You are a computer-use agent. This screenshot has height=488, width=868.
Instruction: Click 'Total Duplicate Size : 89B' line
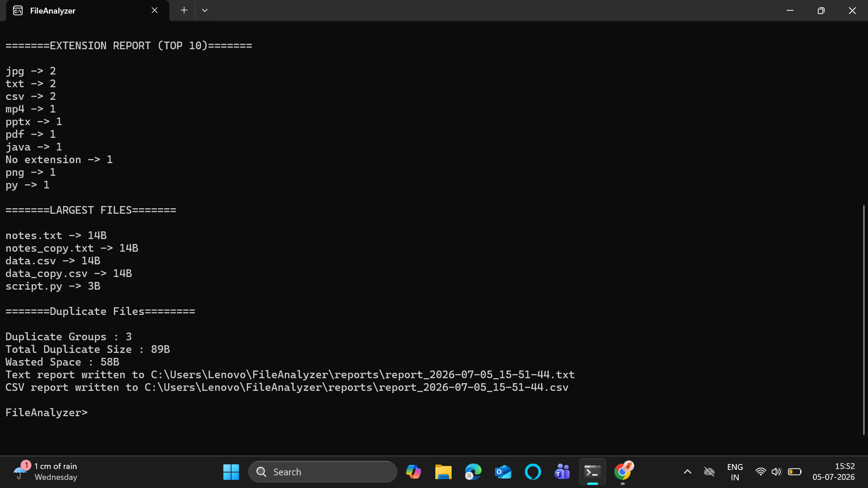click(88, 349)
